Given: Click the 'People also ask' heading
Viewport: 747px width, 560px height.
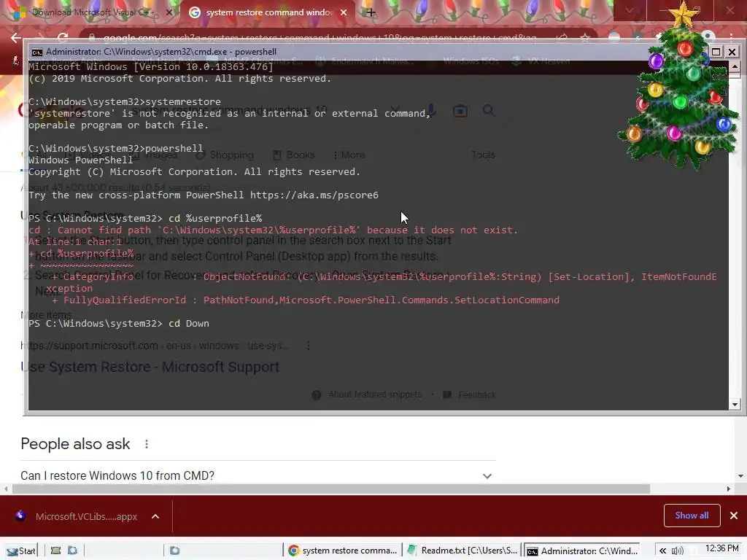Looking at the screenshot, I should [x=75, y=444].
